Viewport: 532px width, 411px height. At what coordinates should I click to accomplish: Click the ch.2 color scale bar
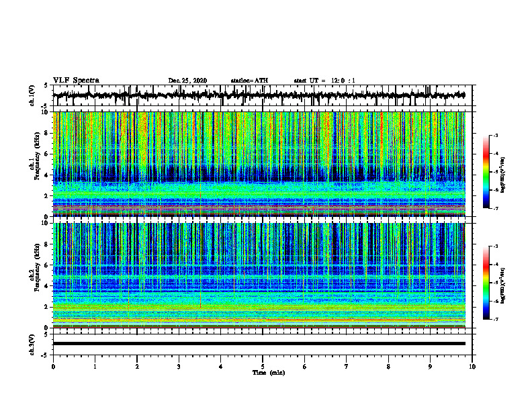pos(486,283)
